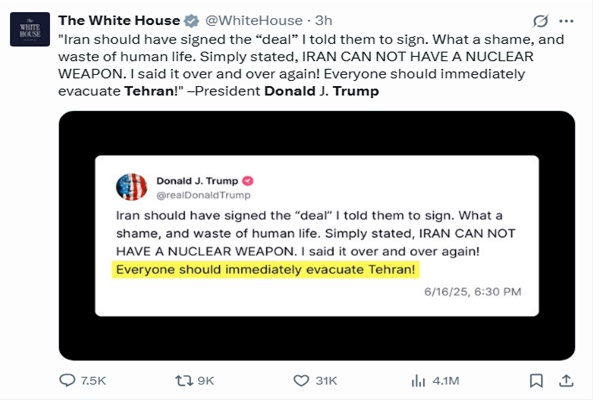
Task: Open The White House profile name
Action: pos(119,20)
